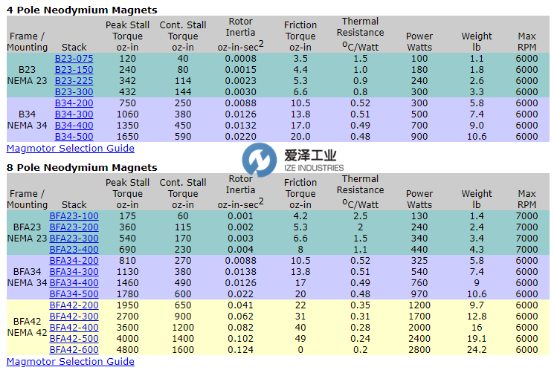Select the BFA23-400 link

(x=74, y=249)
